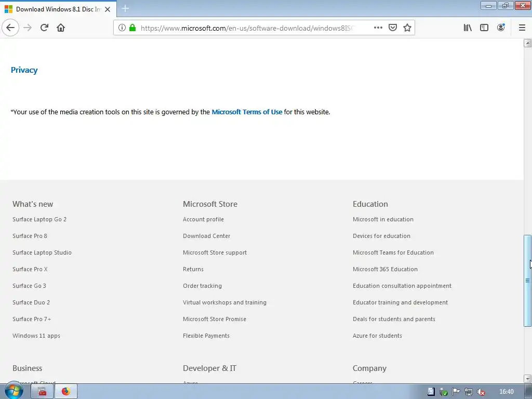The image size is (532, 399).
Task: Open Account profile link
Action: 203,219
